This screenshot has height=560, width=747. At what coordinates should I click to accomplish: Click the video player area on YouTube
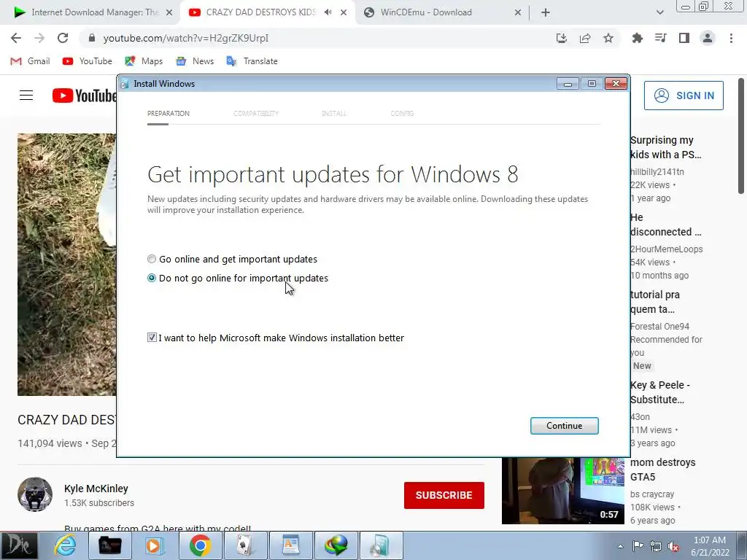pos(66,264)
